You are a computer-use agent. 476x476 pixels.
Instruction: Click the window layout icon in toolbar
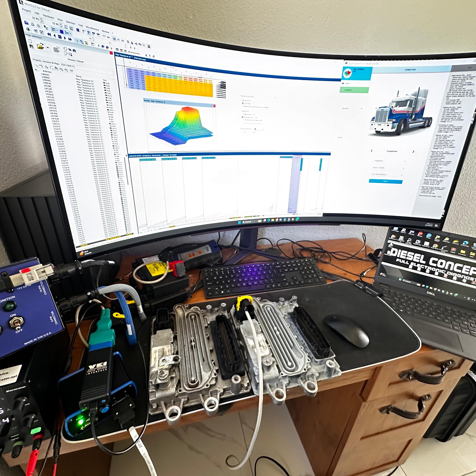(x=92, y=44)
